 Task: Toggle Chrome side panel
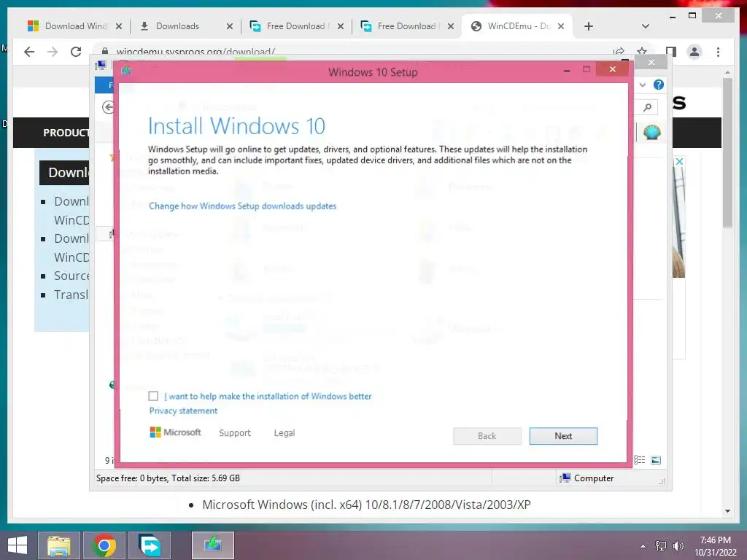click(671, 52)
